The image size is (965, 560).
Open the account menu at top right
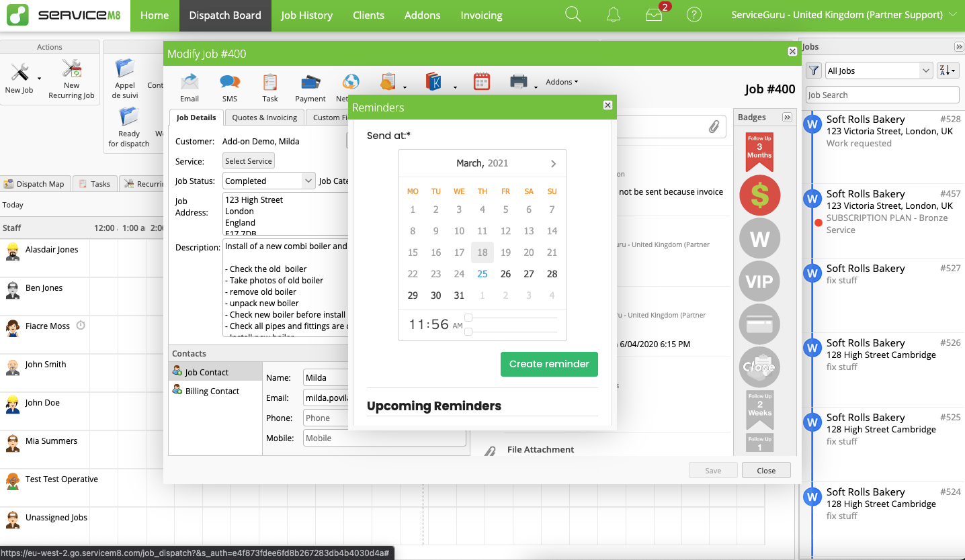click(x=845, y=15)
